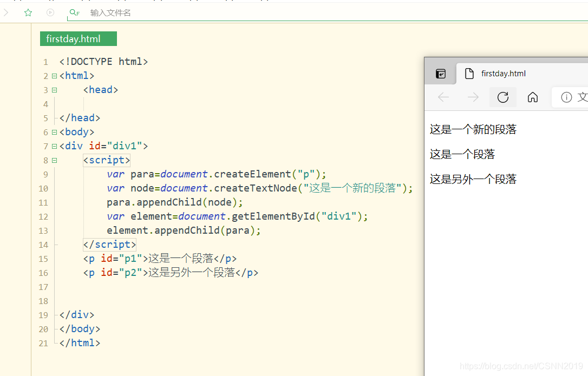The image size is (588, 376).
Task: Click the paragraph 这是另外一个段落 in browser
Action: tap(473, 180)
